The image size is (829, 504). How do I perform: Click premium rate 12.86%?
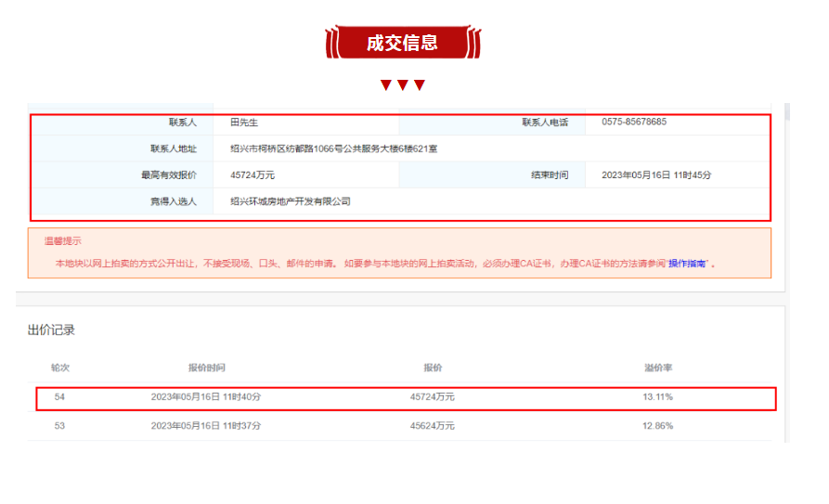click(657, 426)
